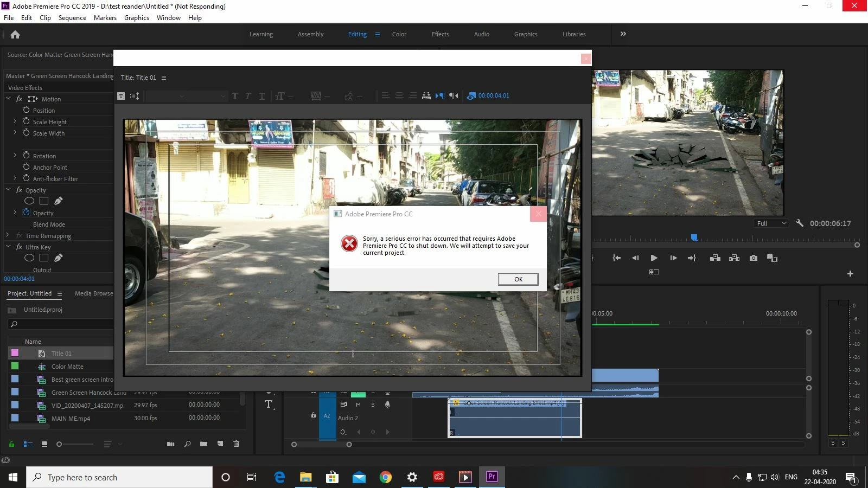Click the font size icon in Titler
The width and height of the screenshot is (868, 488).
(280, 96)
